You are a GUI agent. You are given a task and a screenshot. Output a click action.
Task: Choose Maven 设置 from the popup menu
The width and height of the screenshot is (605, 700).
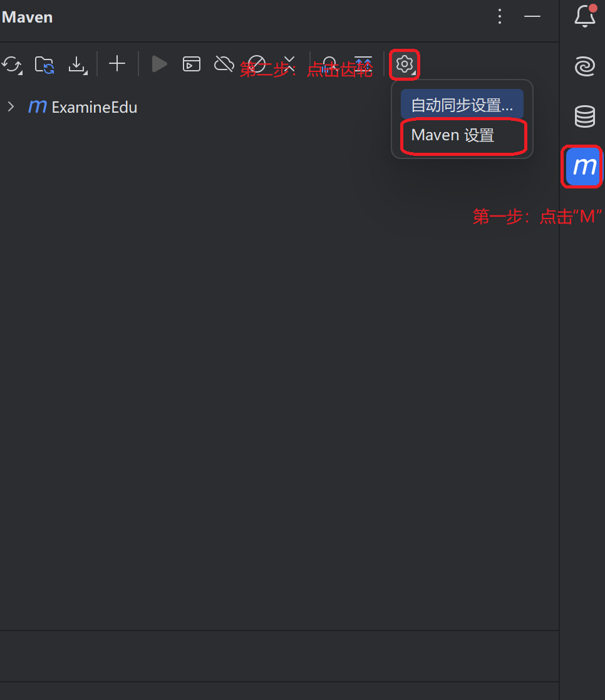tap(462, 135)
